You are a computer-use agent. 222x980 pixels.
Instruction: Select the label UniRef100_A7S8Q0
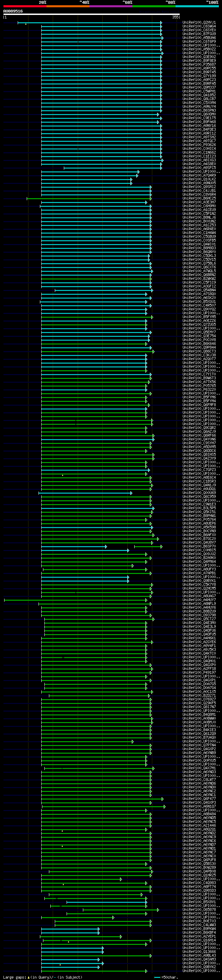click(x=199, y=294)
